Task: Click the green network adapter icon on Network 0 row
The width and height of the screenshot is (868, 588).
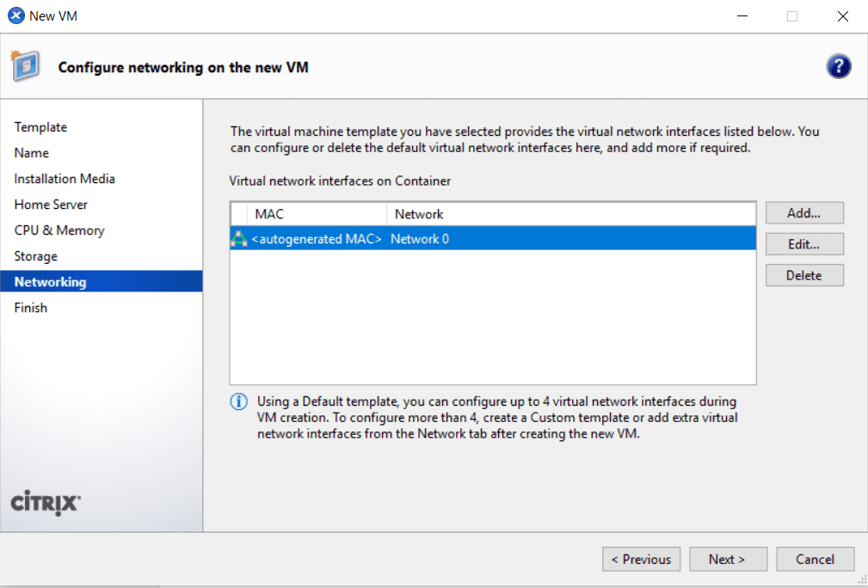Action: click(x=238, y=239)
